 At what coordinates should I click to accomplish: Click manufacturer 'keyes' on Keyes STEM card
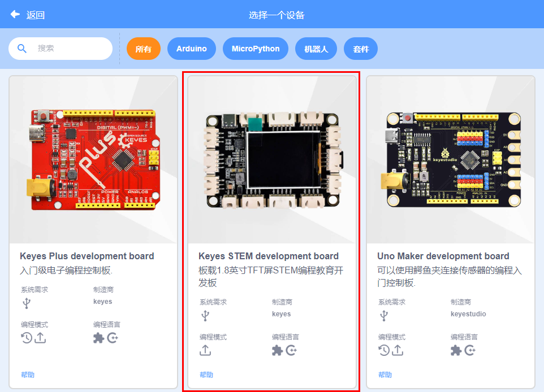(x=282, y=314)
